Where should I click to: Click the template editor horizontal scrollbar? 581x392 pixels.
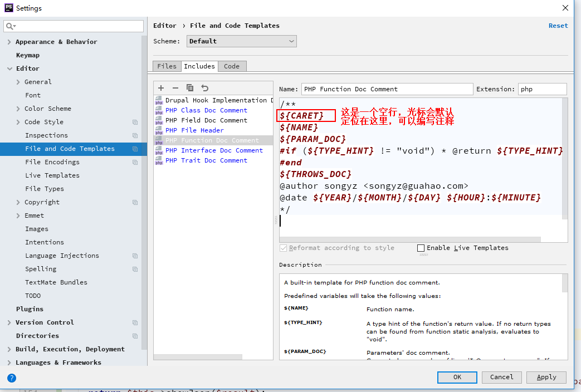(x=409, y=239)
